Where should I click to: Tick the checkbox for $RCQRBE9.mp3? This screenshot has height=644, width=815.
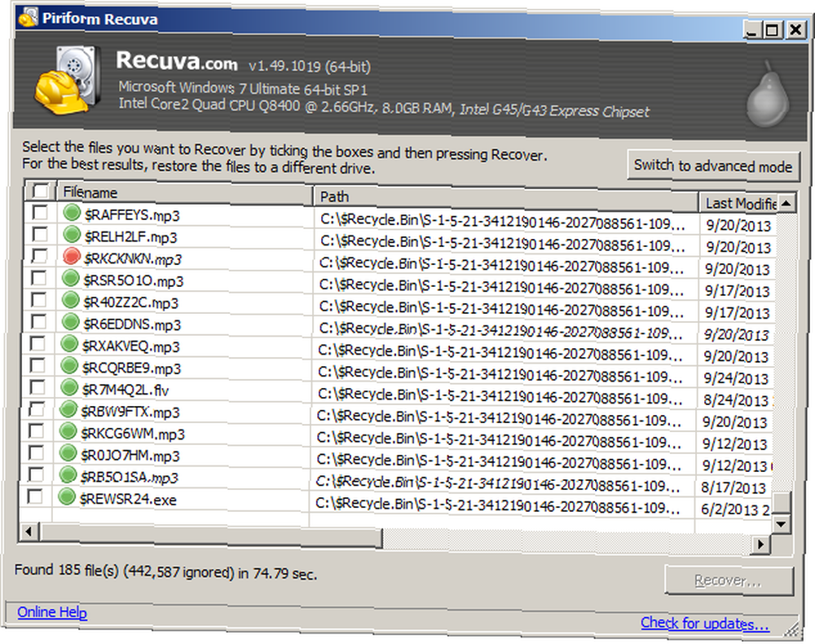point(37,365)
